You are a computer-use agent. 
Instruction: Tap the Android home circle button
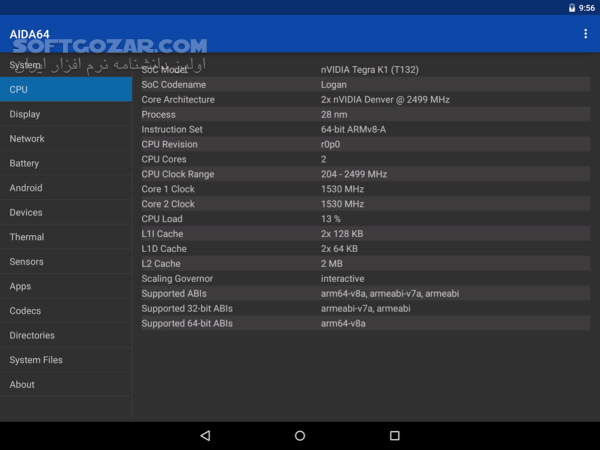click(300, 435)
